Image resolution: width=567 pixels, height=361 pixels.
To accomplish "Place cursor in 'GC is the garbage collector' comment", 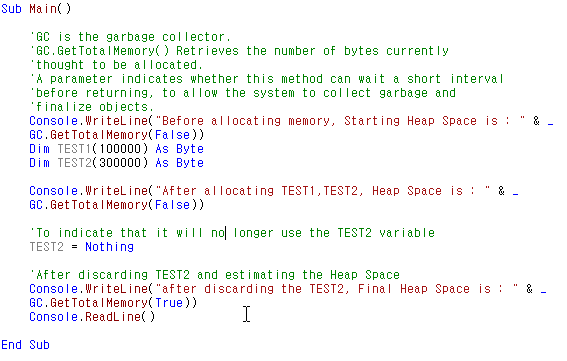I will coord(130,37).
